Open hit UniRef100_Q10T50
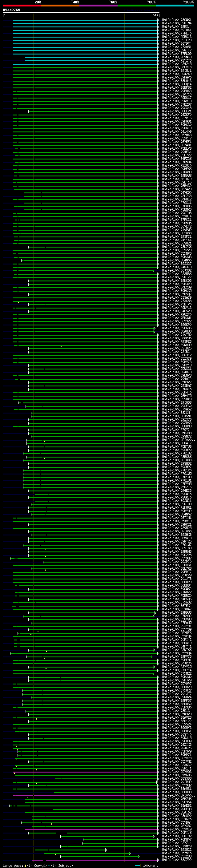 tap(177, 335)
